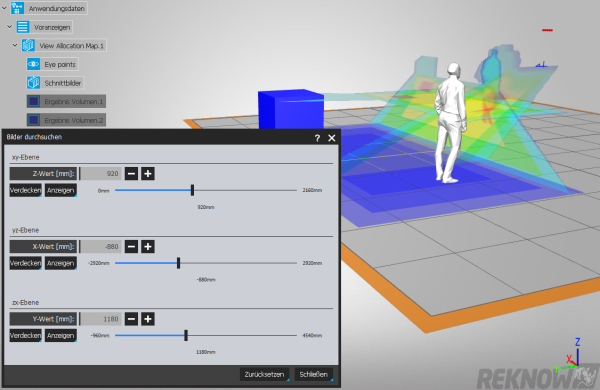
Task: Click the Schnittbilder cube icon
Action: (33, 83)
